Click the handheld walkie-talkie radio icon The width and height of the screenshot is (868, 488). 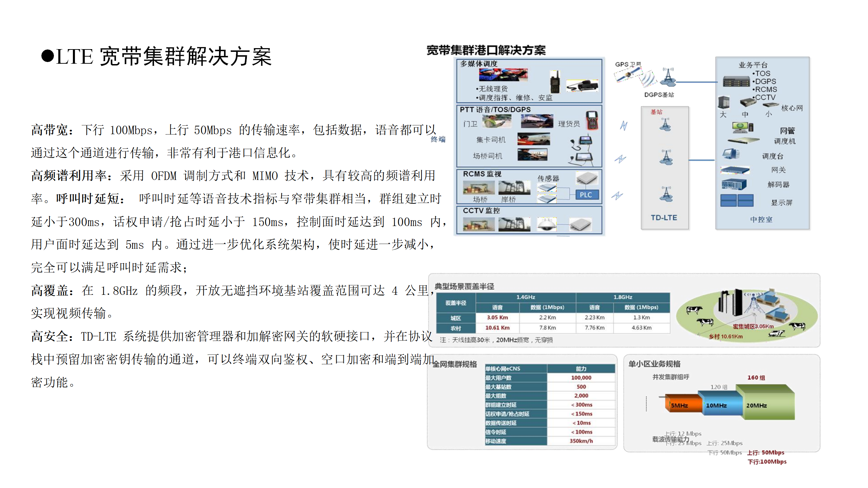[554, 82]
